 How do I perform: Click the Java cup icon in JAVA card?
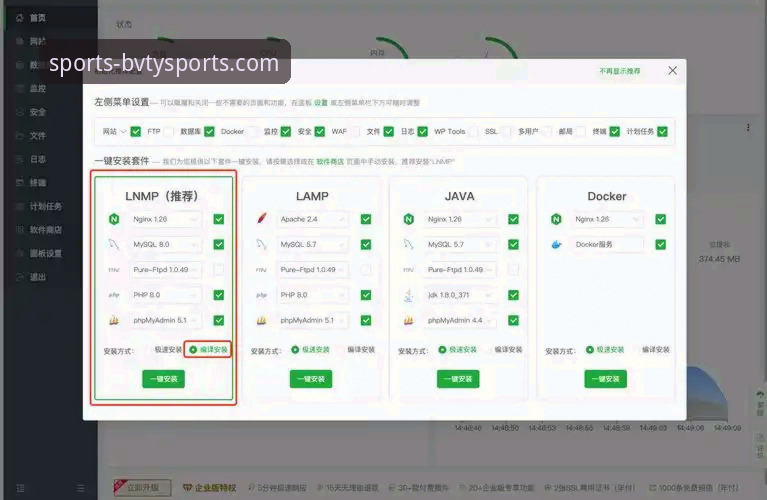coord(409,295)
